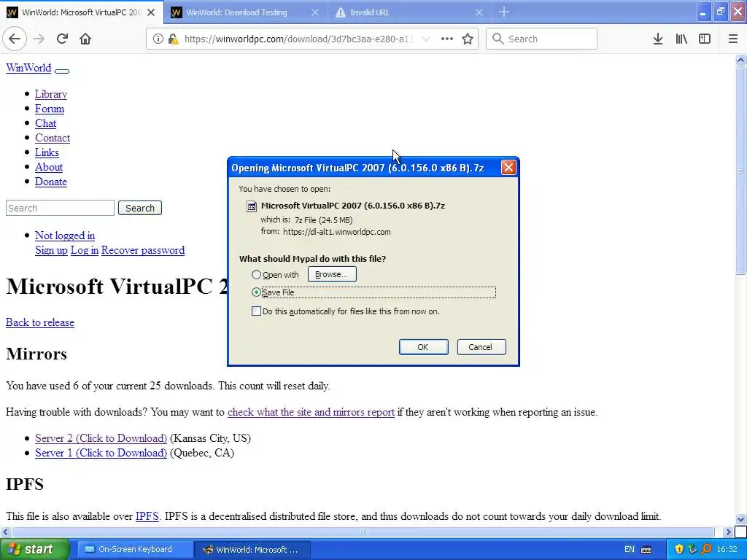Open the downloads panel arrow icon
The image size is (747, 560).
(x=658, y=39)
